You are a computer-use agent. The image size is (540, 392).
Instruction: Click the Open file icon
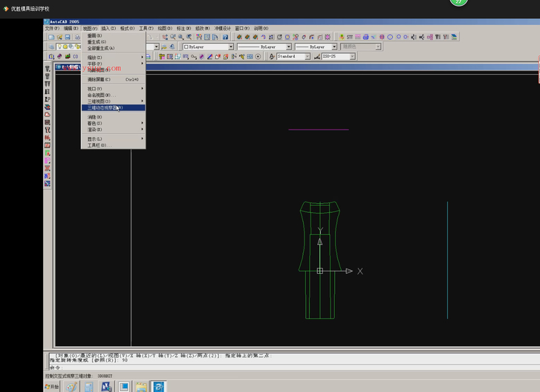pyautogui.click(x=59, y=37)
